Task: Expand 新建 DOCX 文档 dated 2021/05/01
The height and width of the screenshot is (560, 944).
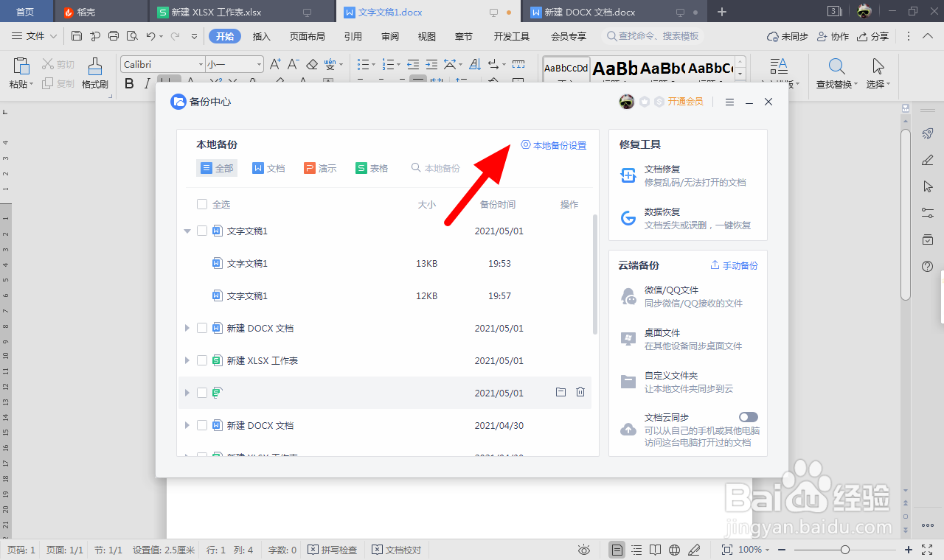Action: 187,328
